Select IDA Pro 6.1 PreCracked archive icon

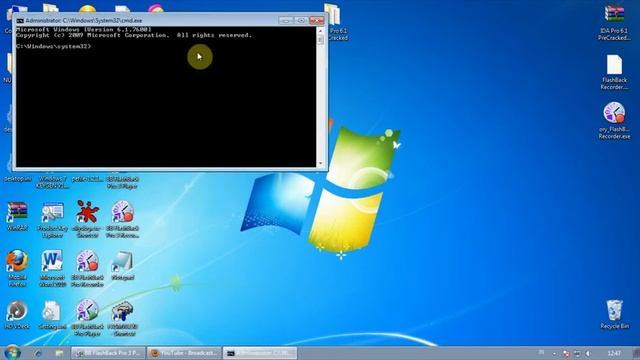(614, 22)
